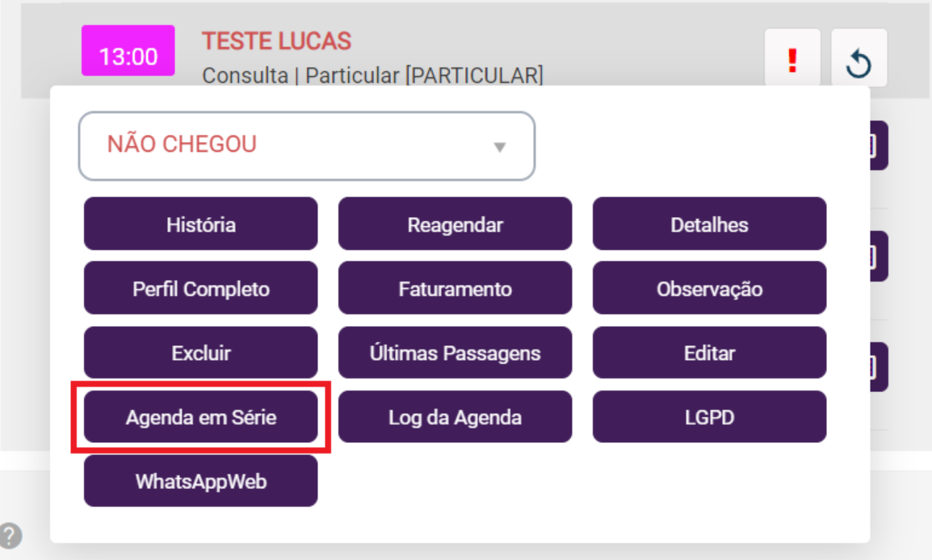Click the LGPD button

tap(709, 417)
